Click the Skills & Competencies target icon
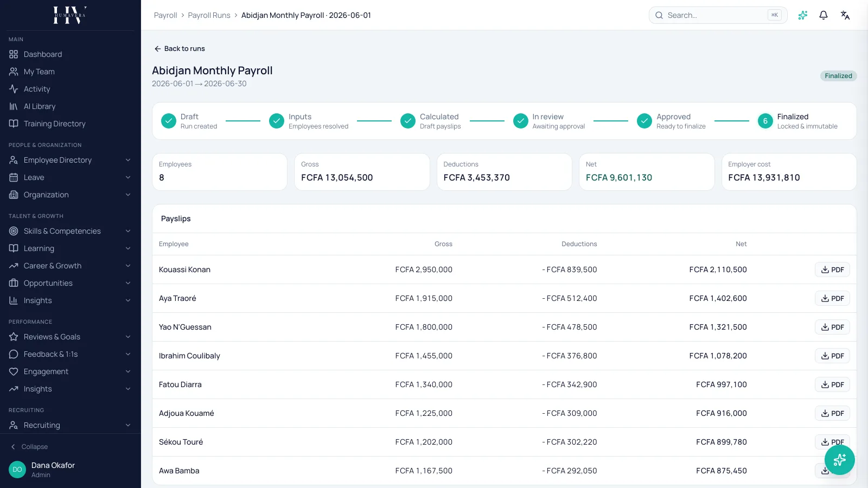The height and width of the screenshot is (488, 868). pyautogui.click(x=14, y=231)
